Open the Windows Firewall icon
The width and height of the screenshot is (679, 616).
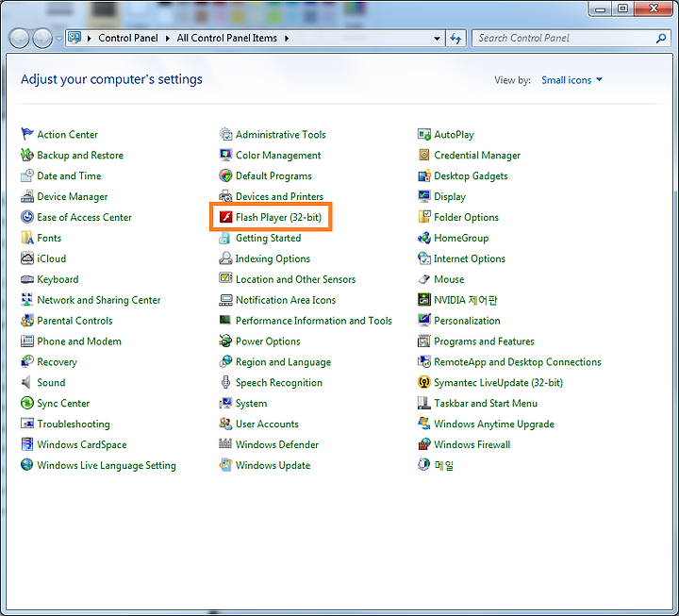pyautogui.click(x=424, y=444)
